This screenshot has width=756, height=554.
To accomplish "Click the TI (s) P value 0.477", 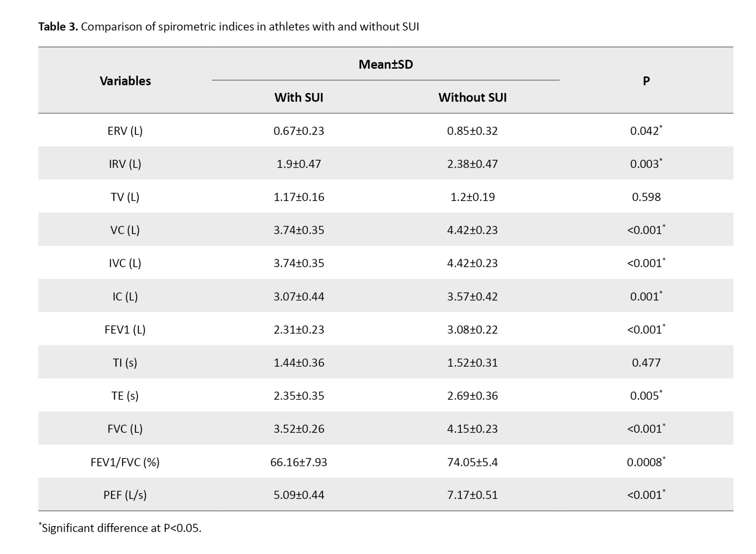I will click(646, 362).
